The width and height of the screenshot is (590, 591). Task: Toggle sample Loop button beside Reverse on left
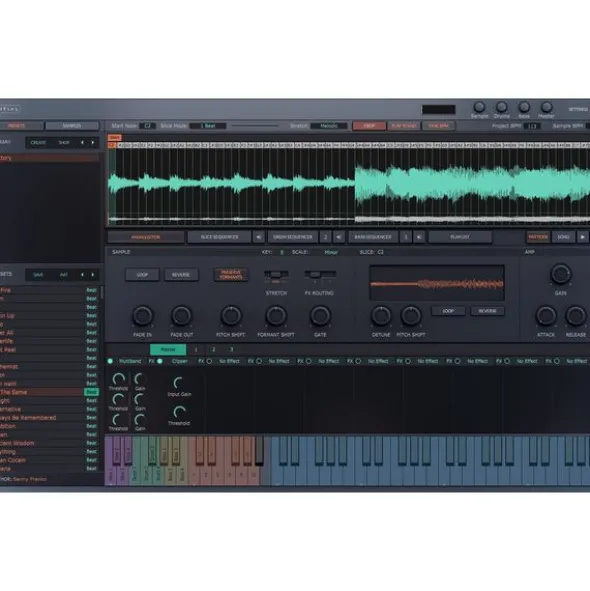tap(142, 275)
